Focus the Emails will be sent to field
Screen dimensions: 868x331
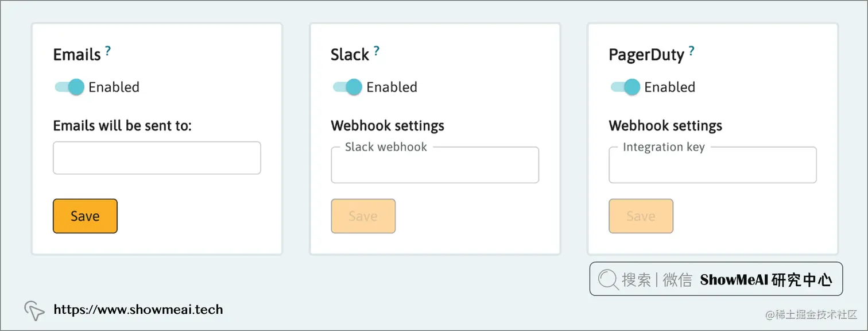pos(157,158)
